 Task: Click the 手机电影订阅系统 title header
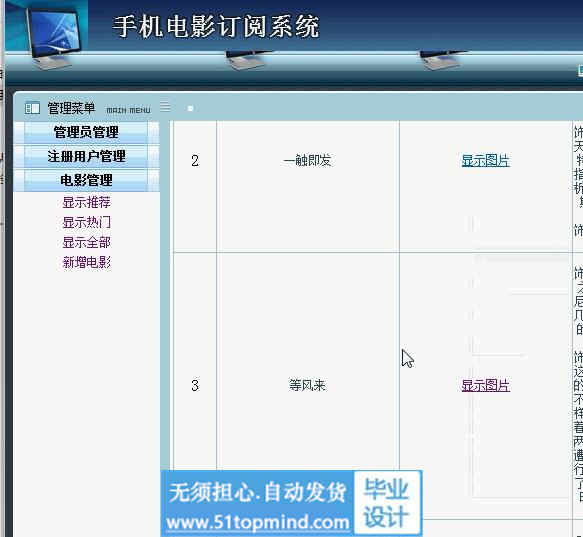[x=216, y=26]
